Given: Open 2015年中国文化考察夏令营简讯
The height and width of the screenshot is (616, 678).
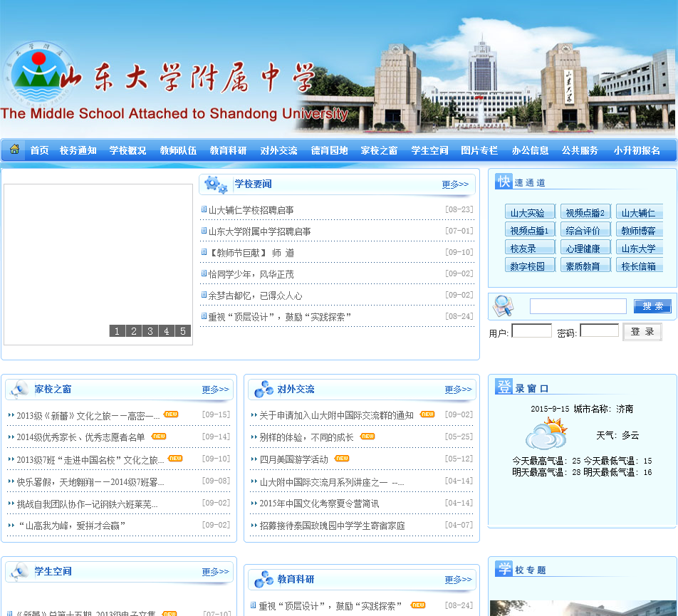Looking at the screenshot, I should pos(319,503).
